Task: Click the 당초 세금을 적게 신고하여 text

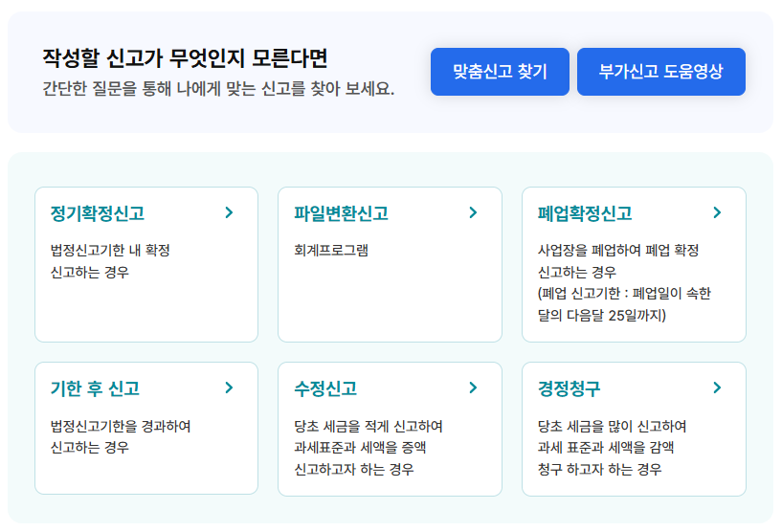Action: pos(369,426)
